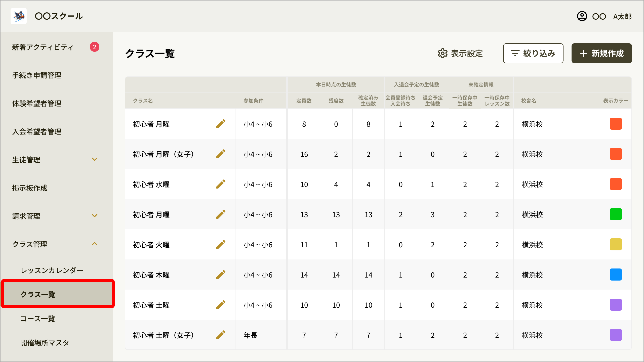Viewport: 644px width, 362px height.
Task: Open the user account profile icon
Action: point(582,16)
